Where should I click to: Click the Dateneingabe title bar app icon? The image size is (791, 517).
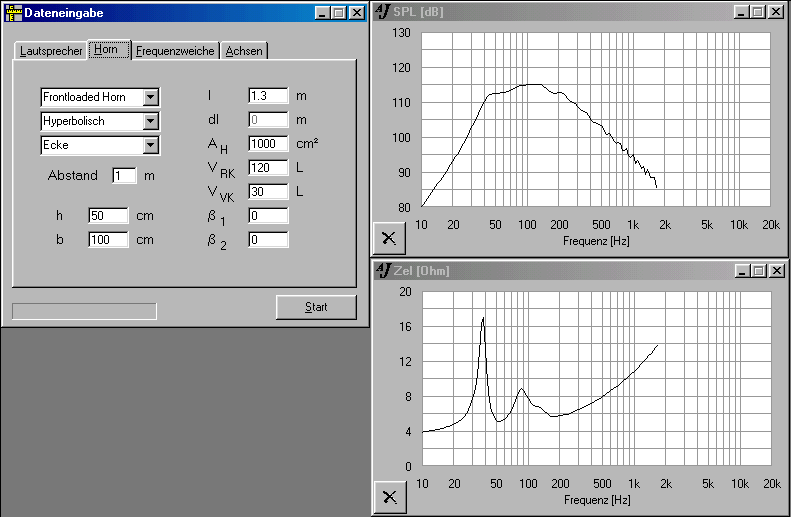pos(13,13)
